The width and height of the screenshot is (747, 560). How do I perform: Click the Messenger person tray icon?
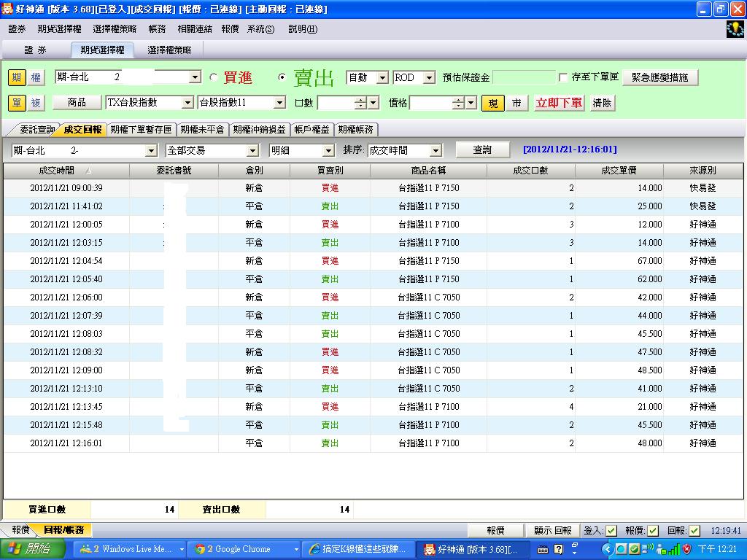660,550
